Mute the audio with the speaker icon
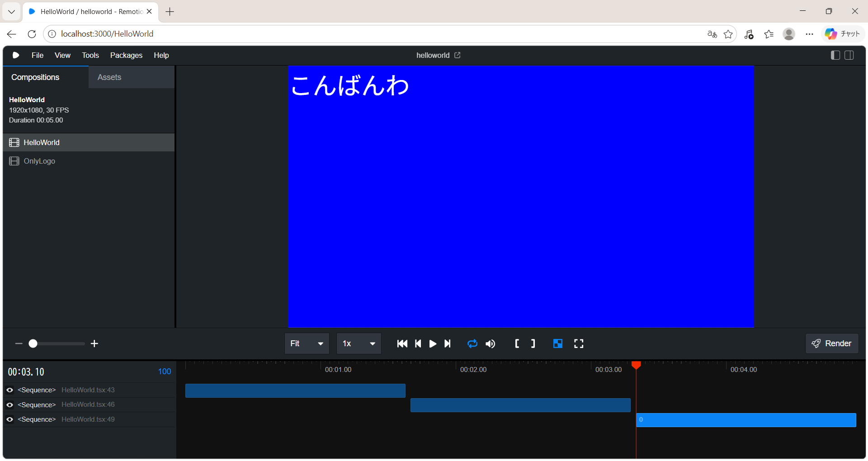The height and width of the screenshot is (461, 868). click(x=491, y=344)
